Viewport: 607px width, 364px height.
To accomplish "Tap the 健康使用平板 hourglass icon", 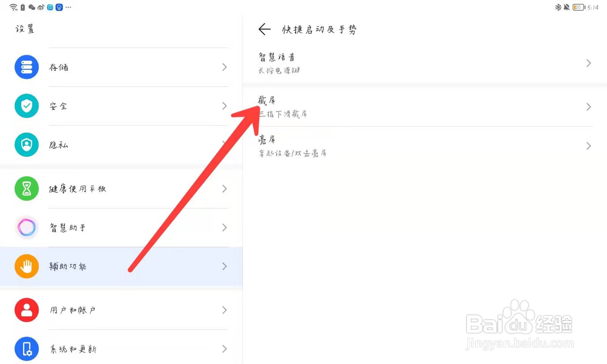I will click(27, 188).
